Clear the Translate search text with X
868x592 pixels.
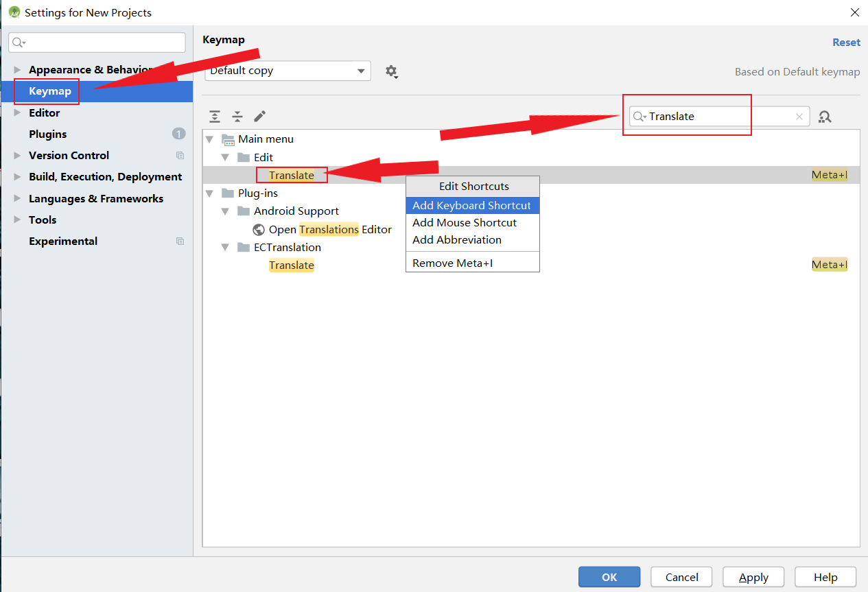799,117
